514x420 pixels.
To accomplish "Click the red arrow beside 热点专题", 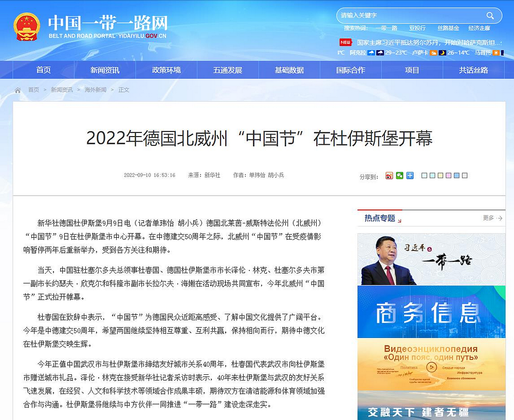I will point(399,220).
